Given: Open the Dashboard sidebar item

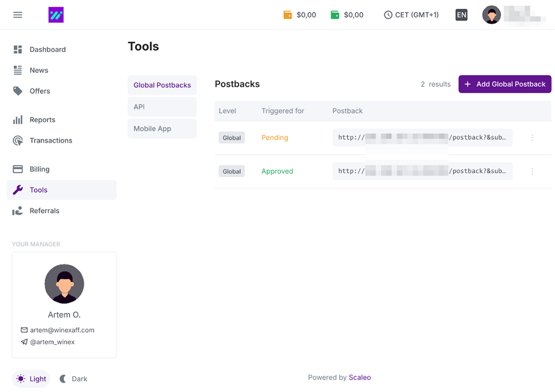Looking at the screenshot, I should point(47,50).
